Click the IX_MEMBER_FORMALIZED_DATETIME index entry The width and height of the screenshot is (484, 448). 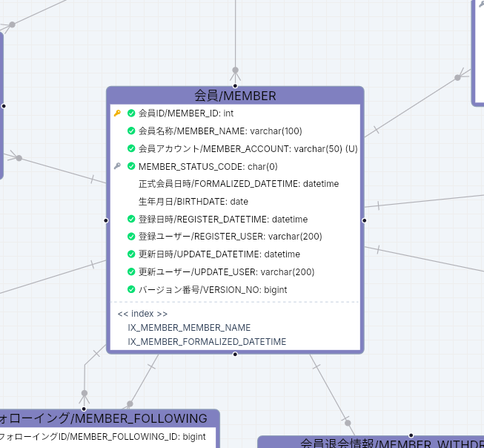pyautogui.click(x=207, y=342)
